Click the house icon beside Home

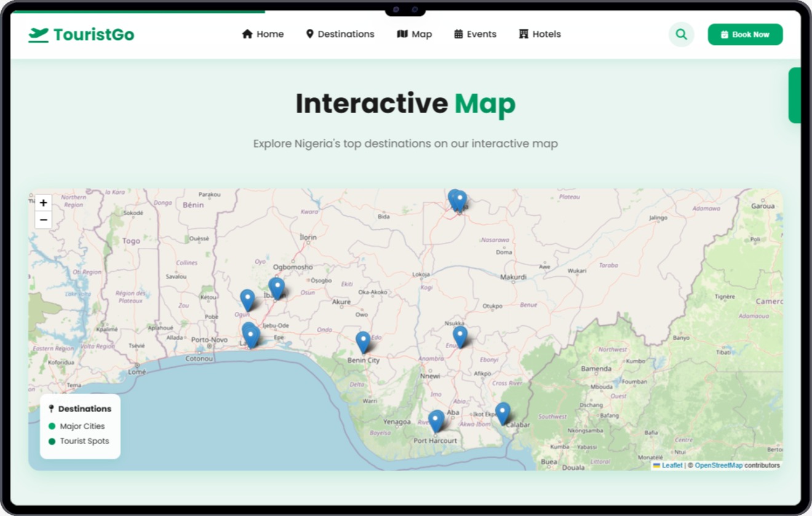click(x=247, y=34)
